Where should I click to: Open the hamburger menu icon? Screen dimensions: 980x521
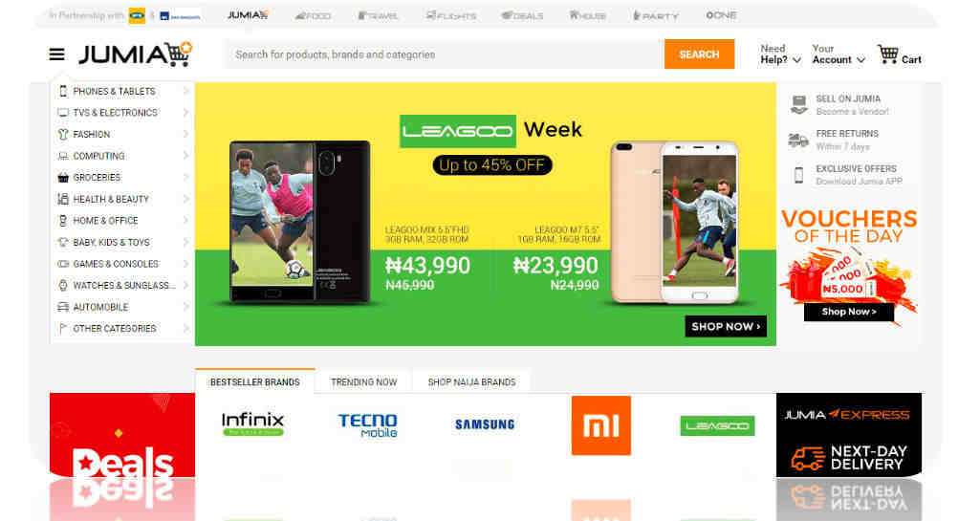point(56,55)
